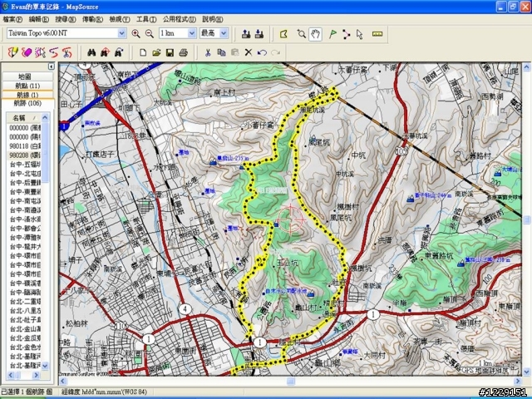Screen dimensions: 532x399
Task: Switch to the 航線 (1) tab
Action: [x=27, y=95]
